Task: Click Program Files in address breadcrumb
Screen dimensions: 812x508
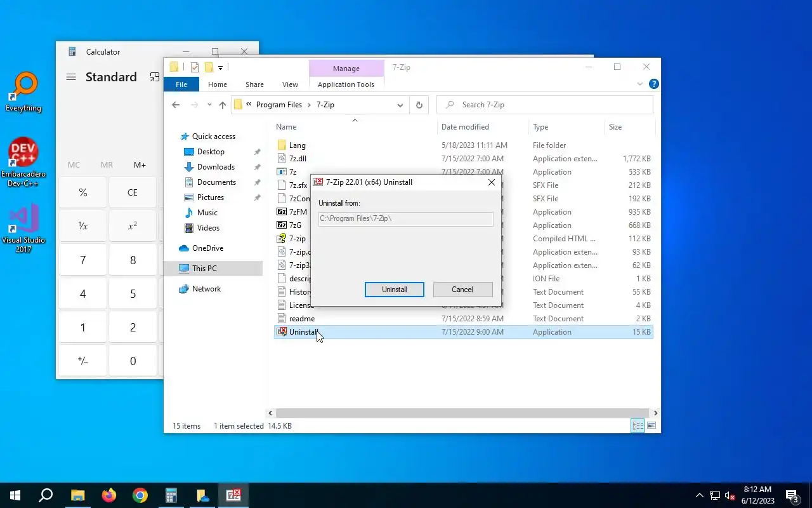Action: tap(278, 105)
